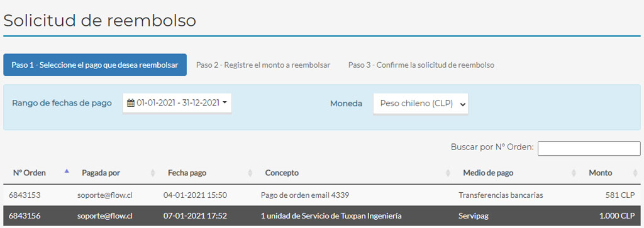Sort by N° Orden column arrow icon
644x228 pixels.
(67, 171)
